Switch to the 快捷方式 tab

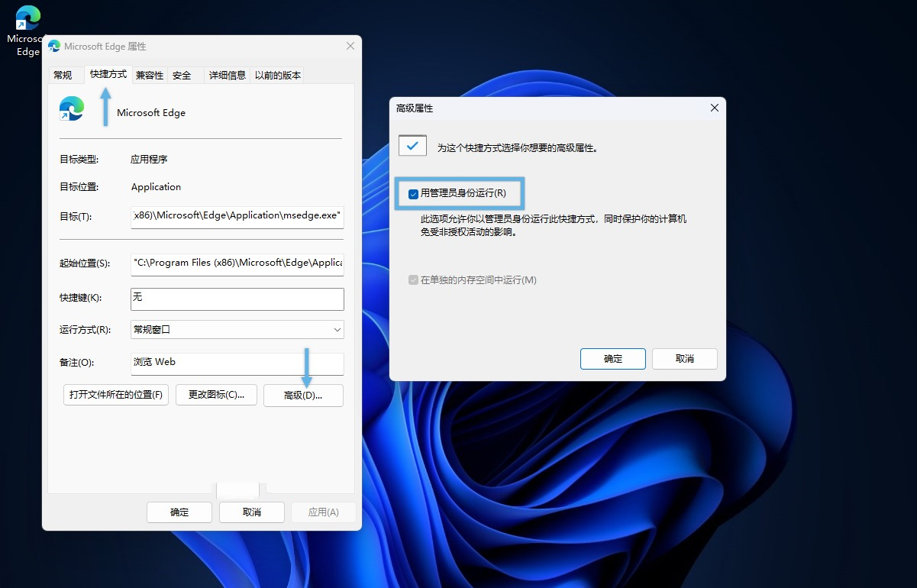click(108, 74)
